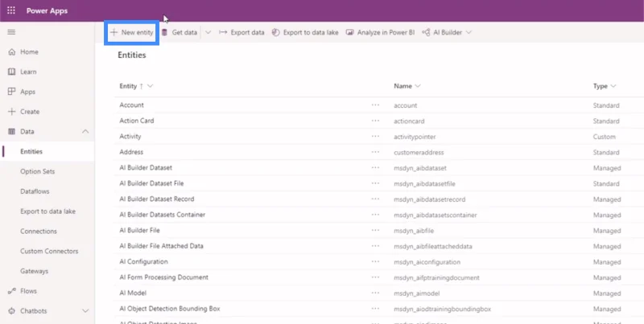Click the Flows icon in sidebar
The height and width of the screenshot is (324, 644).
tap(12, 291)
